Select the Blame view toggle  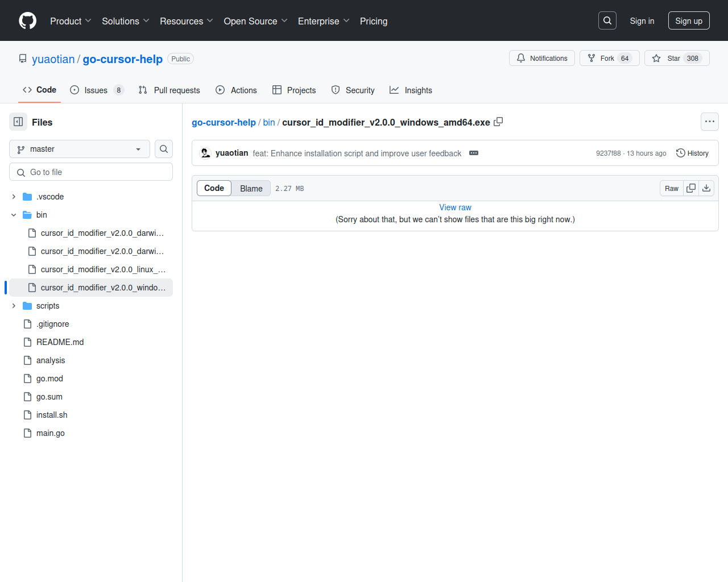(x=251, y=188)
